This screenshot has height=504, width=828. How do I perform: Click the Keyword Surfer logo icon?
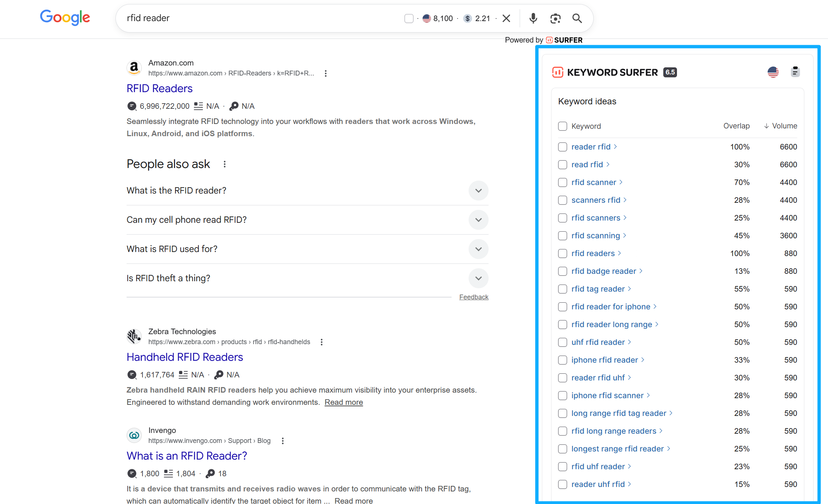click(557, 72)
